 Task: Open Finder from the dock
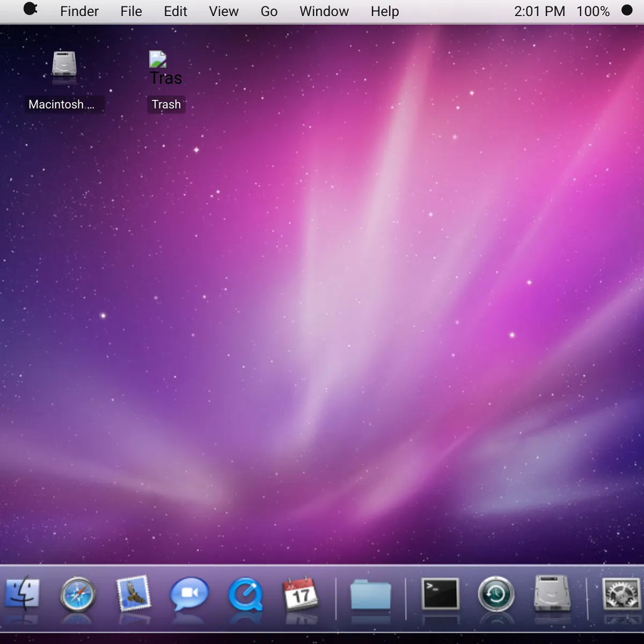[22, 594]
